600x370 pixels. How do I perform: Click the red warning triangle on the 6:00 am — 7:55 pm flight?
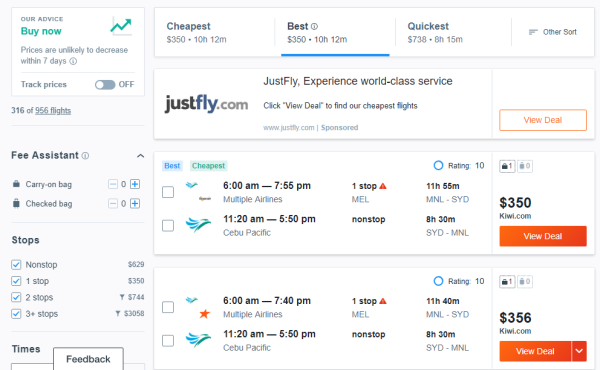[383, 186]
